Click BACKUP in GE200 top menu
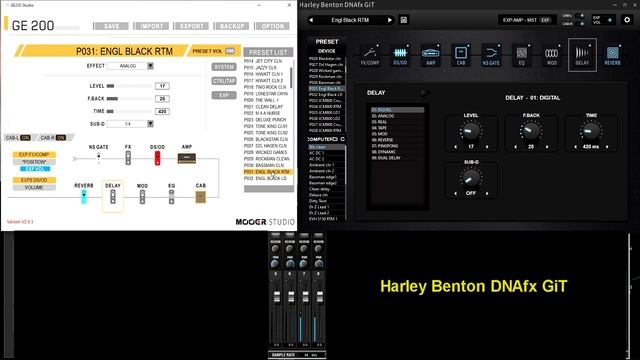 tap(232, 26)
